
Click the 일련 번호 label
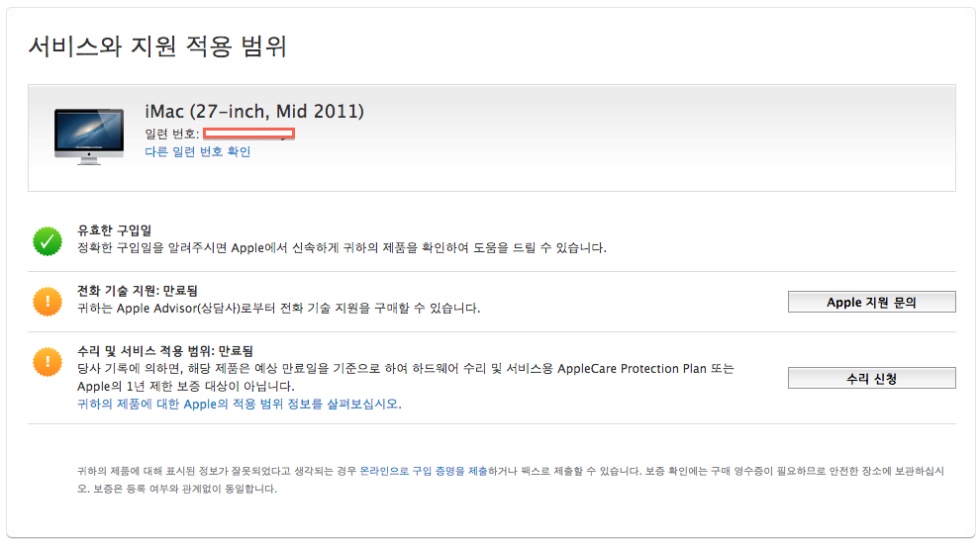(170, 134)
